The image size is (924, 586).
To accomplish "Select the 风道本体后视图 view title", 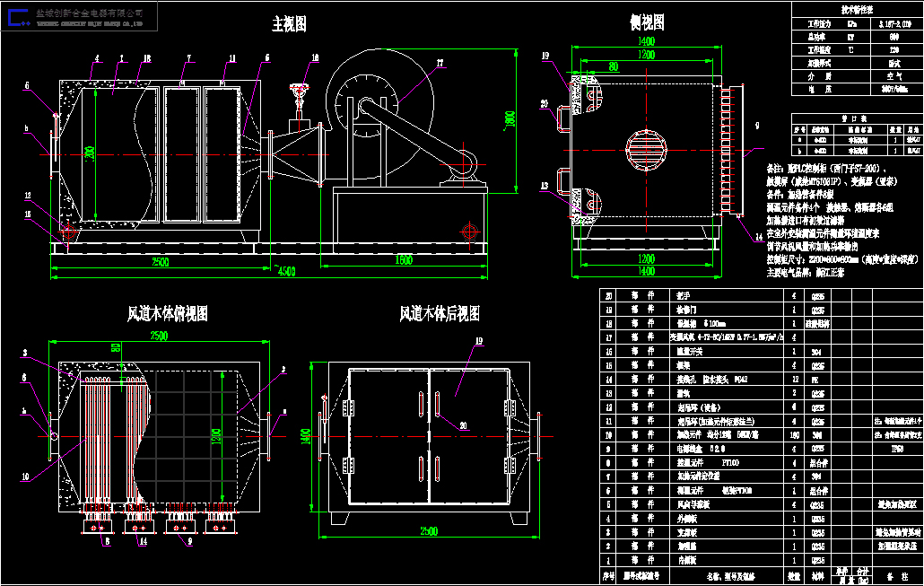I will (x=439, y=313).
